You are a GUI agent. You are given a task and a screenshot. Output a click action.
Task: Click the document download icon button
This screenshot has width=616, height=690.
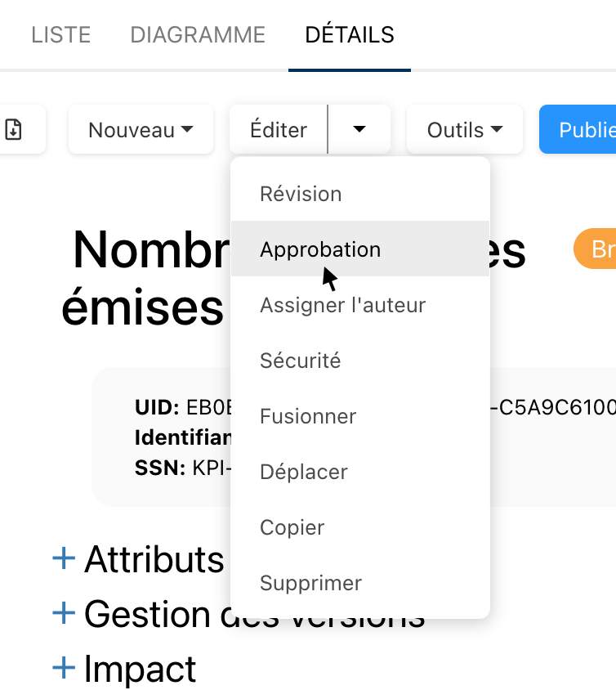click(x=14, y=129)
